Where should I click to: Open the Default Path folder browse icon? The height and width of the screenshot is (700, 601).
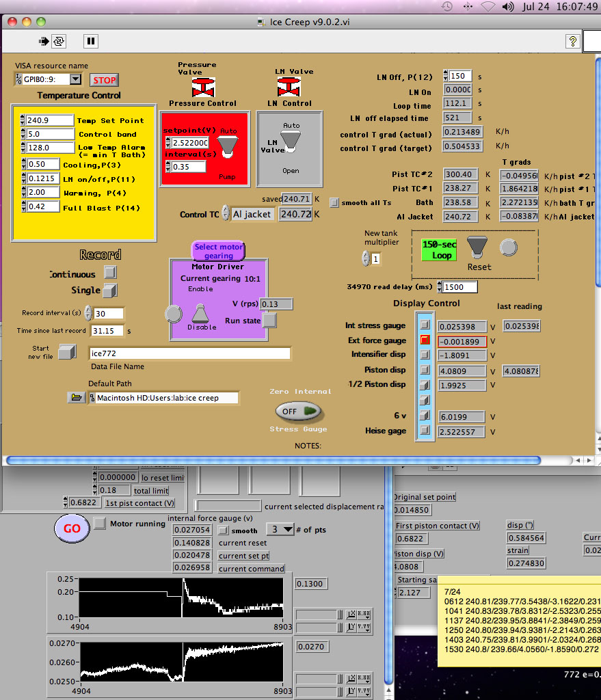pos(76,398)
